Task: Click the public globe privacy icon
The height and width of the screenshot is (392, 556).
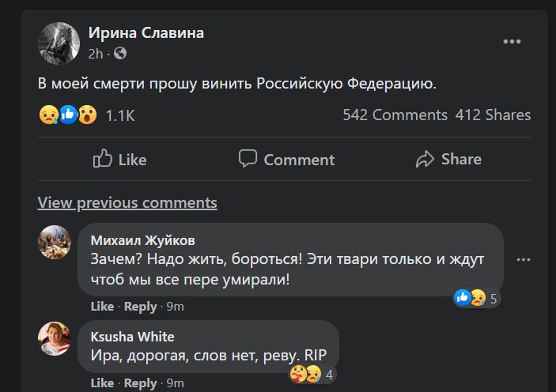Action: click(120, 54)
